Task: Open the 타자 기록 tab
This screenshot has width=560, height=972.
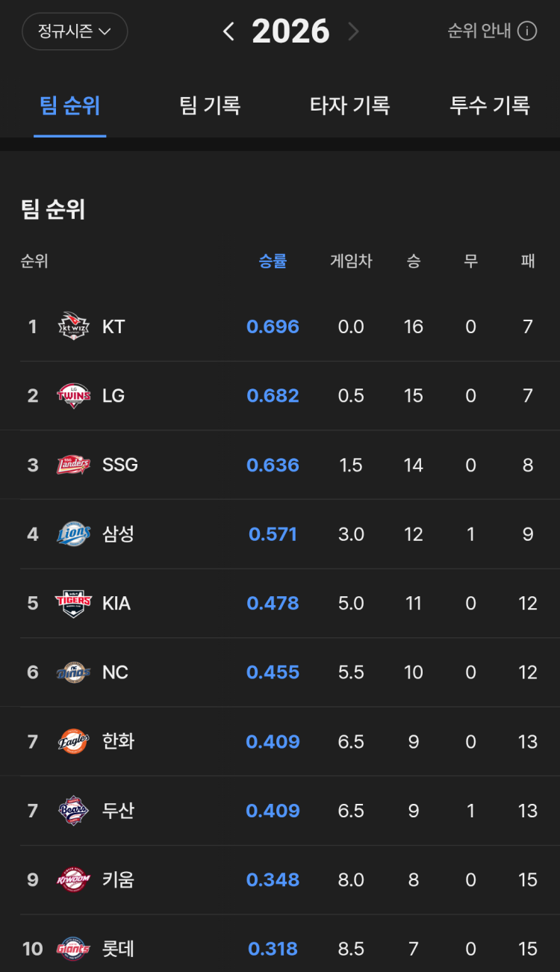Action: pos(349,105)
